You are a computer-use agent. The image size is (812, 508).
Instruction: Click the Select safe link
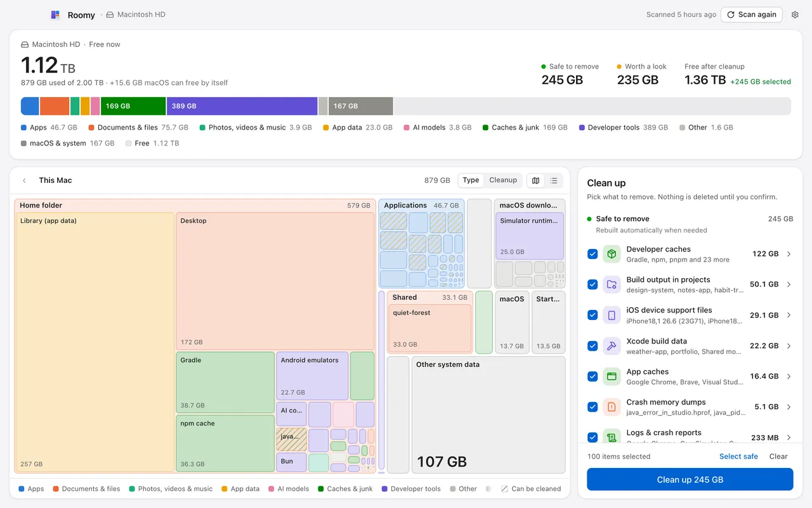[x=738, y=457]
